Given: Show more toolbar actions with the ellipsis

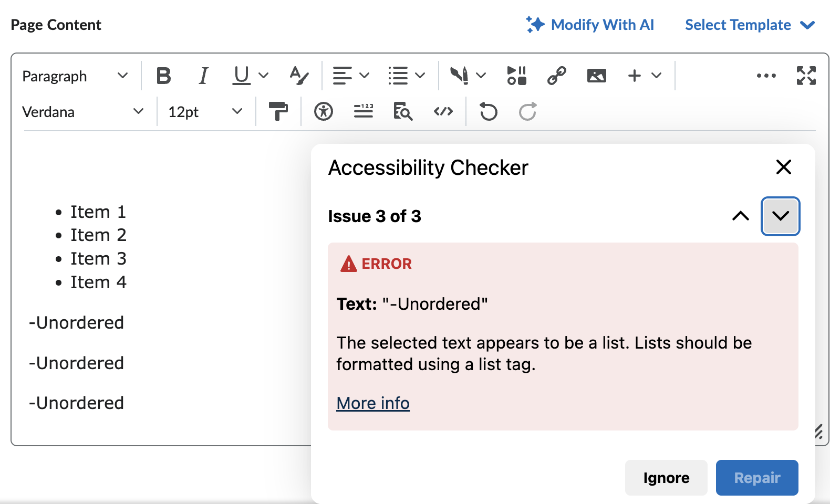Looking at the screenshot, I should [x=766, y=76].
